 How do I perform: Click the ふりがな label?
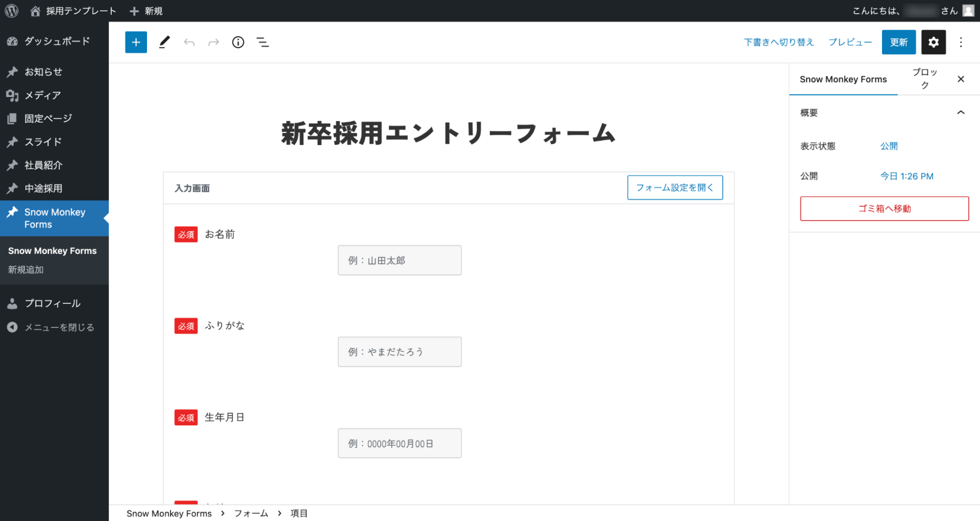pyautogui.click(x=225, y=326)
